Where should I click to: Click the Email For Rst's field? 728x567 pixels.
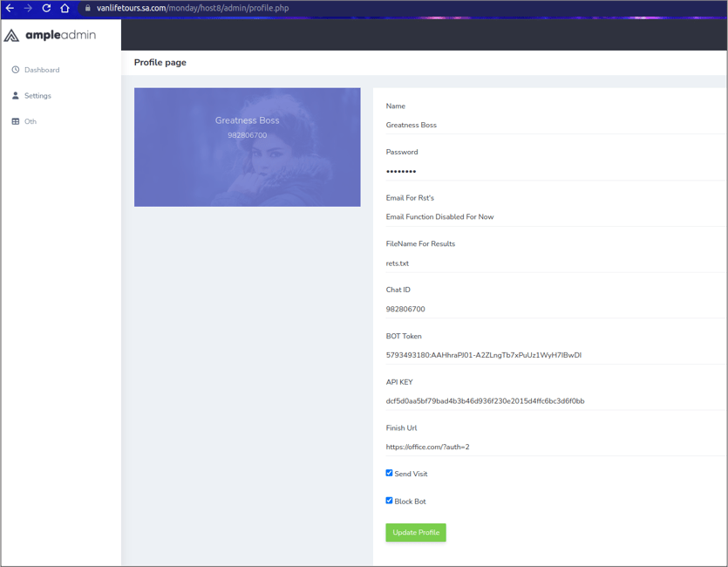(x=555, y=216)
